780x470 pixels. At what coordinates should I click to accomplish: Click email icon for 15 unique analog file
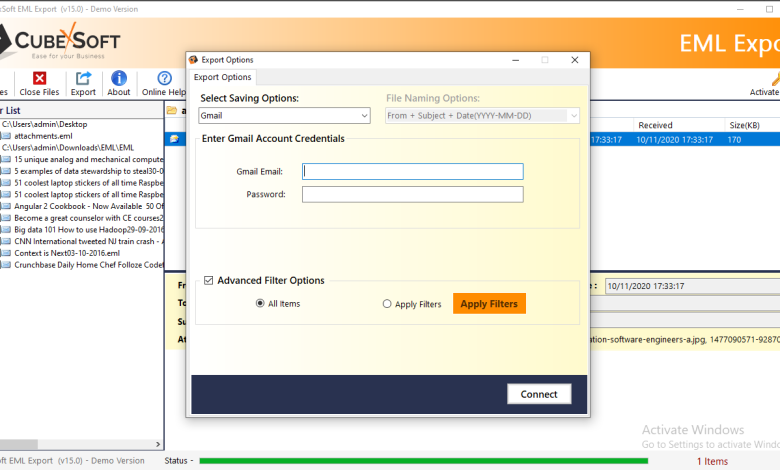pyautogui.click(x=6, y=159)
